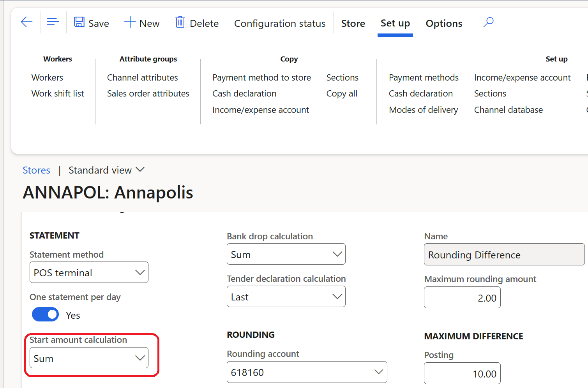Disable One statement per day
The width and height of the screenshot is (588, 388).
(45, 314)
